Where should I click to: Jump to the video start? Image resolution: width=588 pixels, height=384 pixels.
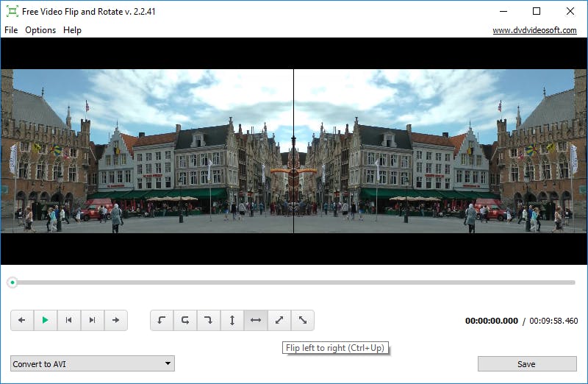[x=69, y=320]
